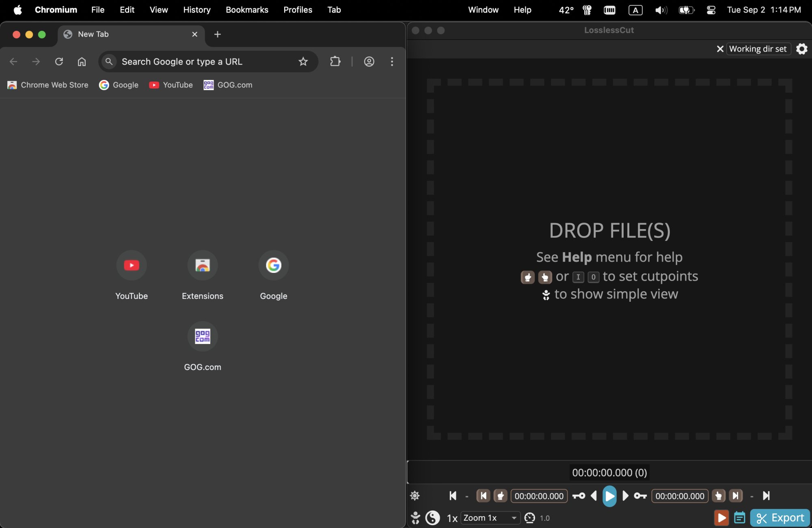Open the Bookmarks menu in menu bar
The image size is (812, 528).
point(247,10)
